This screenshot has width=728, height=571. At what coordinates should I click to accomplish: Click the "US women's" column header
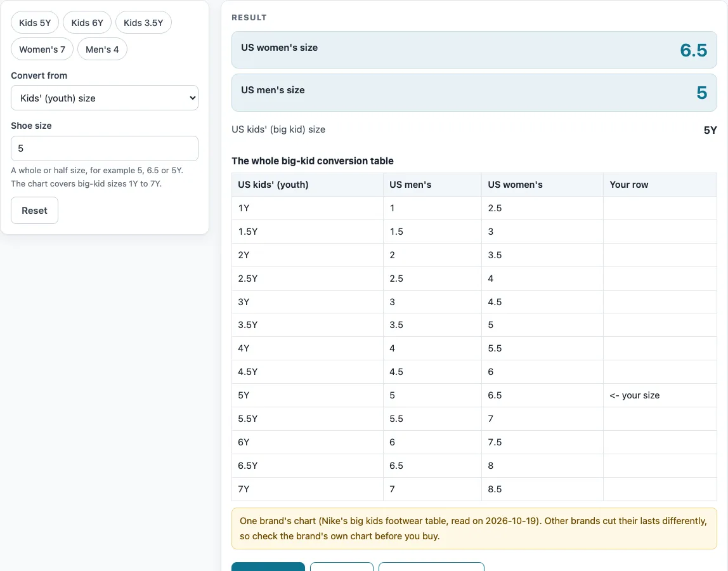tap(542, 185)
